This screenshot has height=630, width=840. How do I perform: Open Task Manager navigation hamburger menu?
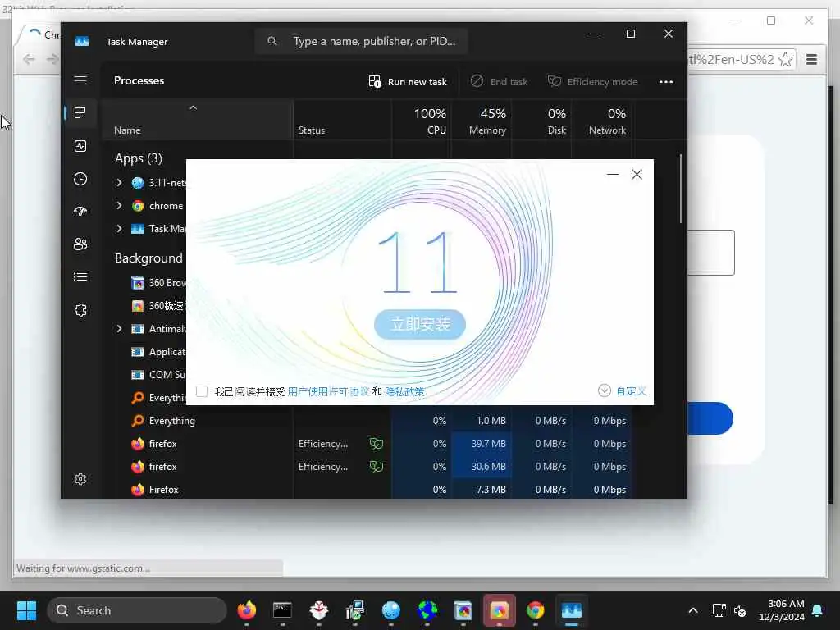80,80
